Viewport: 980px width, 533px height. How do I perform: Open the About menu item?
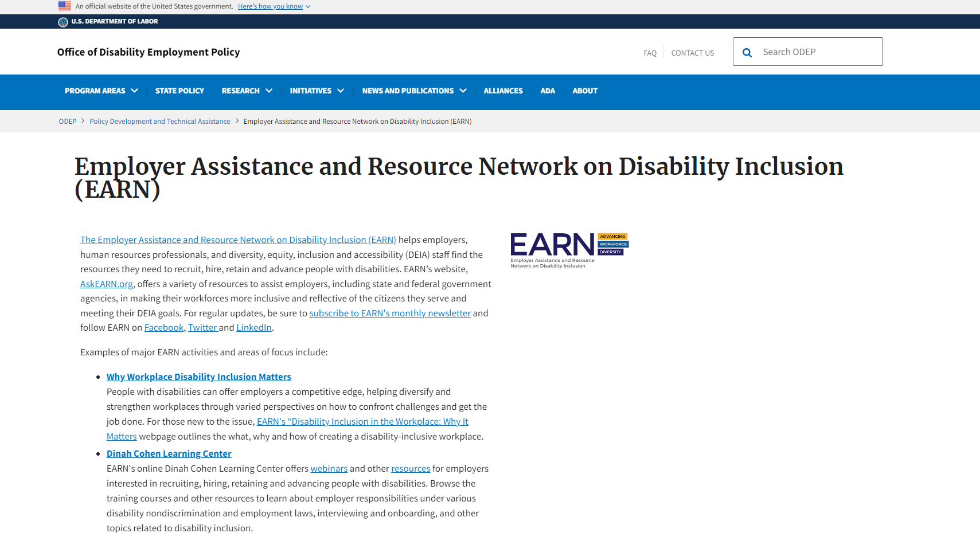coord(585,91)
